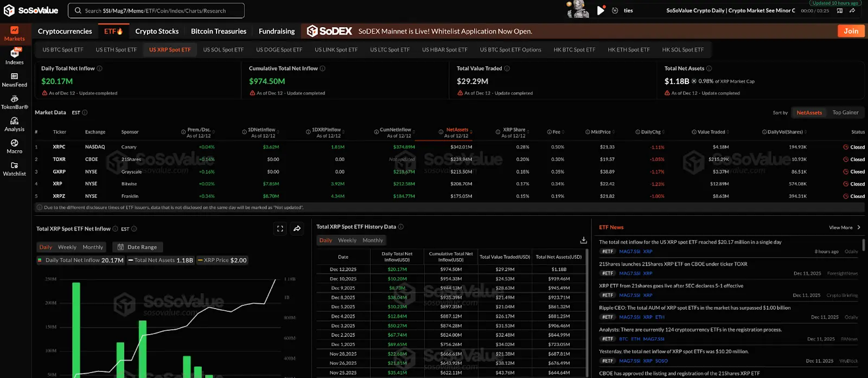Click the Total Value Traded info icon
Screen dimensions: 868x378
click(x=507, y=68)
